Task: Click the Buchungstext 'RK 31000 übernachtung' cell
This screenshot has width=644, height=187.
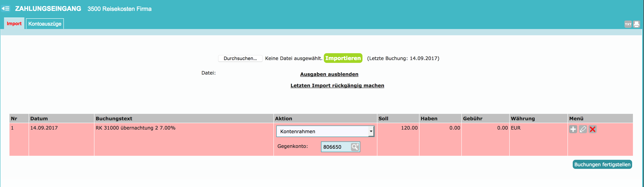Action: pos(135,128)
